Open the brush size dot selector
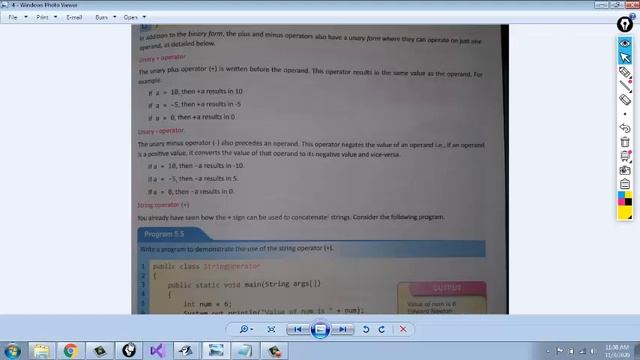The width and height of the screenshot is (640, 360). 624,114
